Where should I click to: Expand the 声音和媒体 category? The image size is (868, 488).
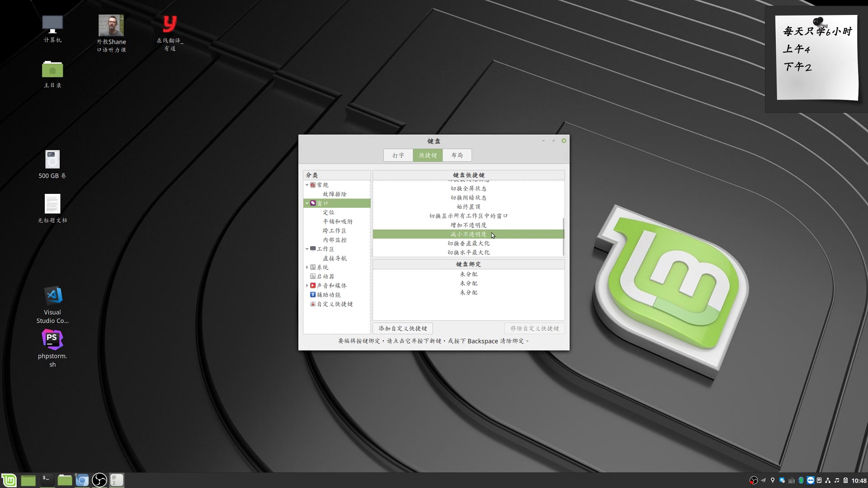click(308, 285)
